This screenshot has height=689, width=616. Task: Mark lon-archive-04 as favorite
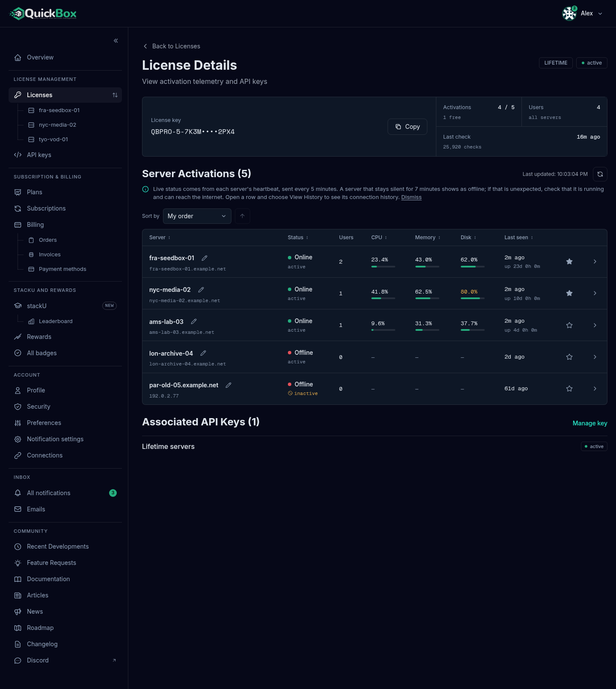click(569, 357)
